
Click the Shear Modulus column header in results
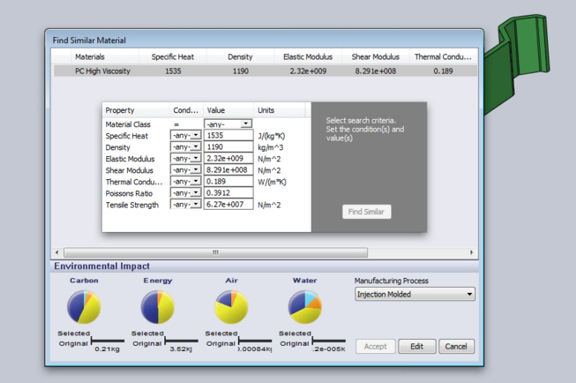(x=375, y=57)
